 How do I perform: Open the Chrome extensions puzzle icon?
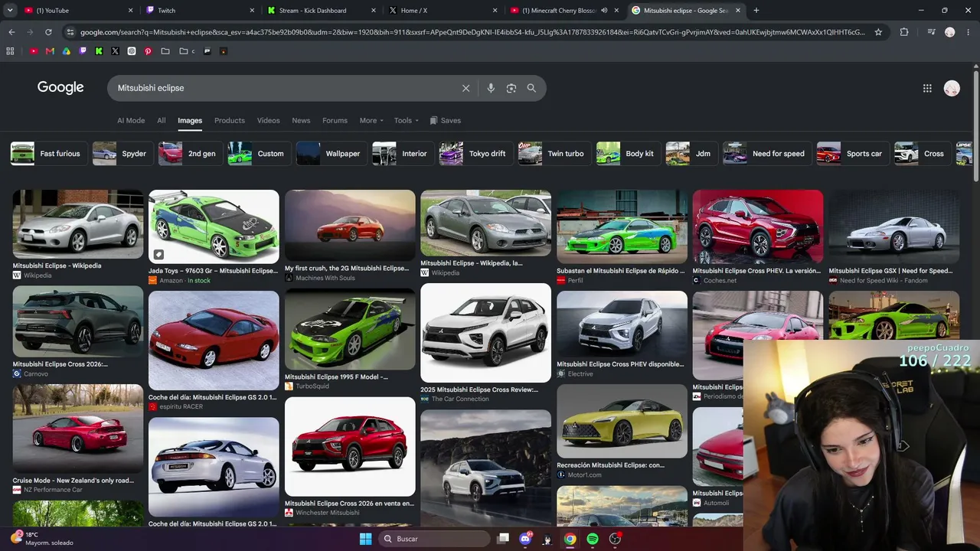[x=904, y=32]
